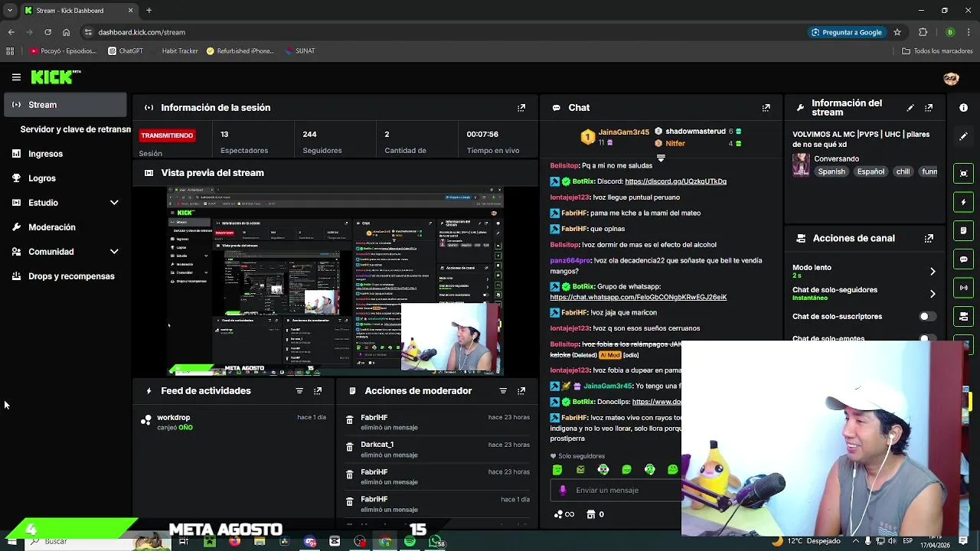Open Chat de solo-seguidores settings chevron
Screen dimensions: 980x551
tap(933, 294)
